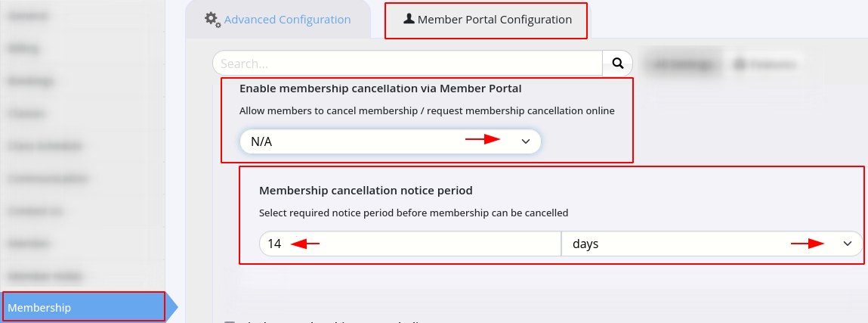Click the blurred All settings filter button

pyautogui.click(x=682, y=64)
